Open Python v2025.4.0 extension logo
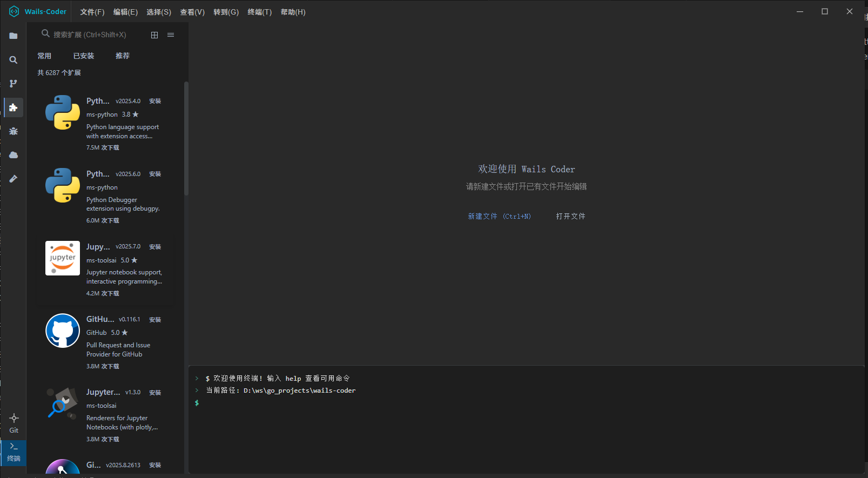 (63, 112)
